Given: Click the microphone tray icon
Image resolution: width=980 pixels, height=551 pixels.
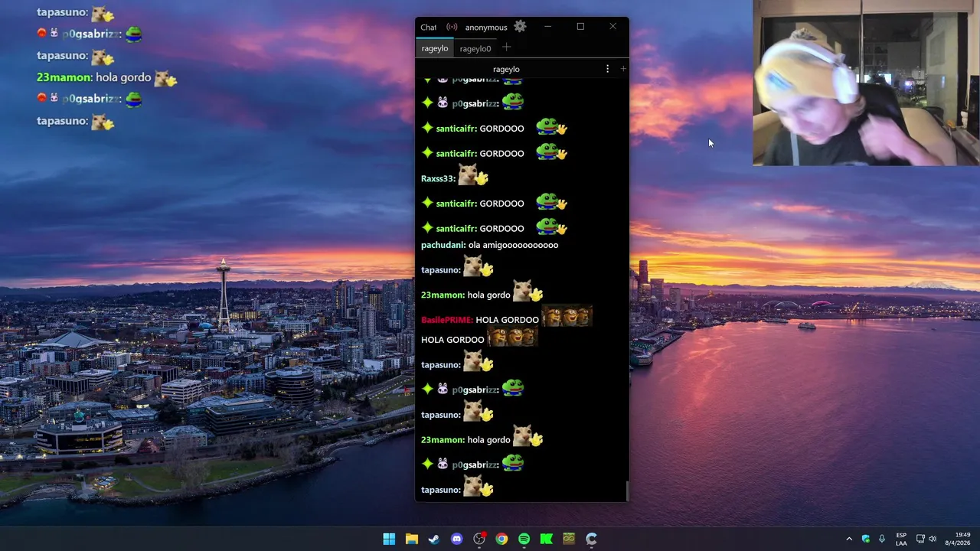Looking at the screenshot, I should (882, 539).
